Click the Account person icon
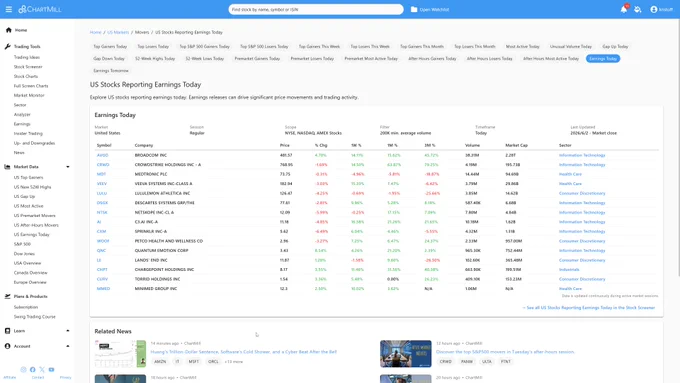Viewport: 680px width, 383px height. [x=7, y=346]
